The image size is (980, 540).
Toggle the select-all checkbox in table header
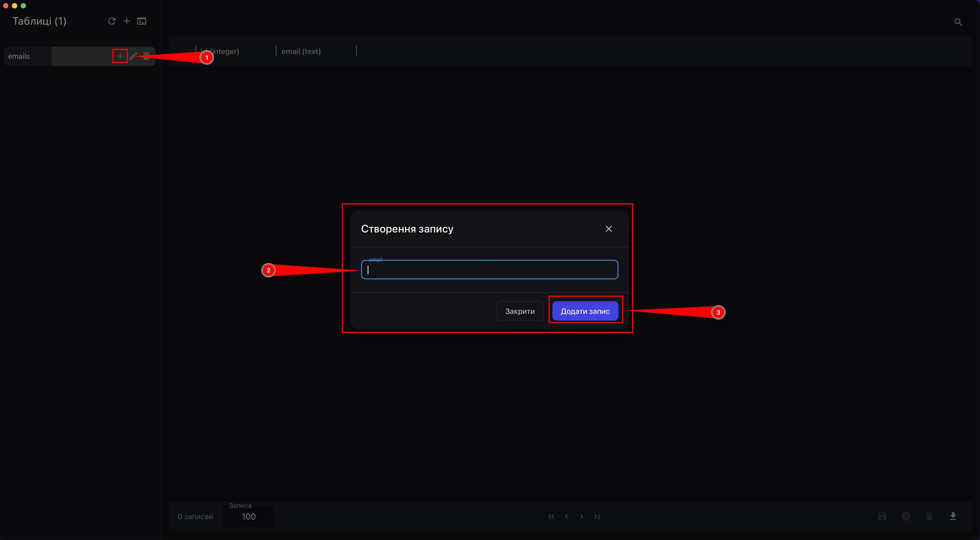pyautogui.click(x=183, y=51)
